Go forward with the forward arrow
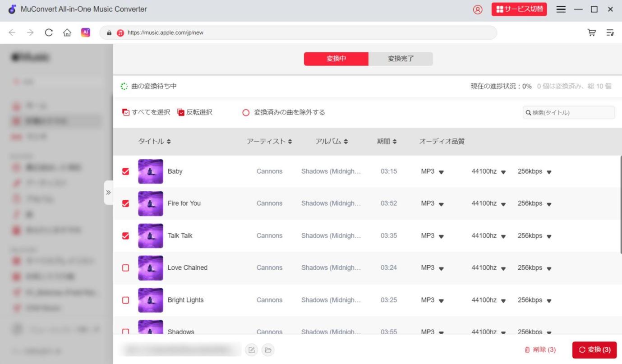This screenshot has width=622, height=364. (30, 32)
